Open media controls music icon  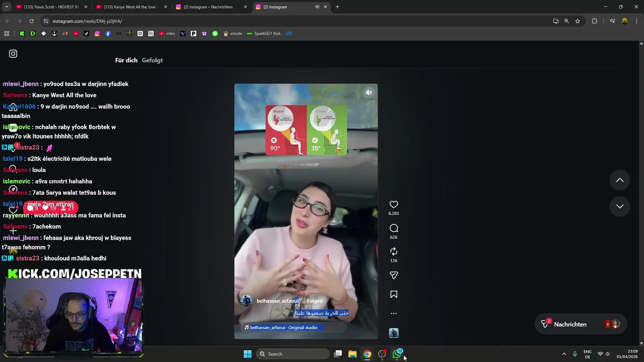coord(612,21)
